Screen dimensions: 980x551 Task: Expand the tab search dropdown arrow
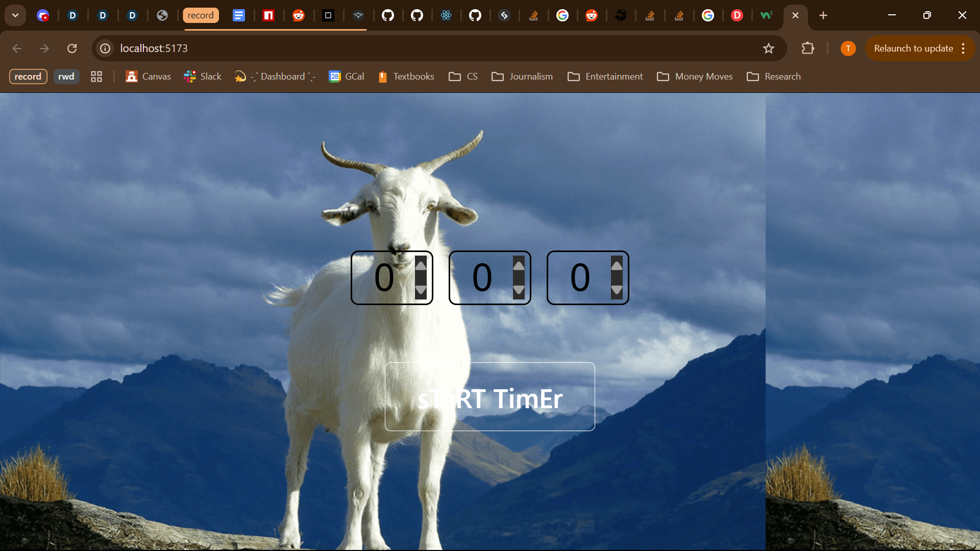[x=15, y=15]
